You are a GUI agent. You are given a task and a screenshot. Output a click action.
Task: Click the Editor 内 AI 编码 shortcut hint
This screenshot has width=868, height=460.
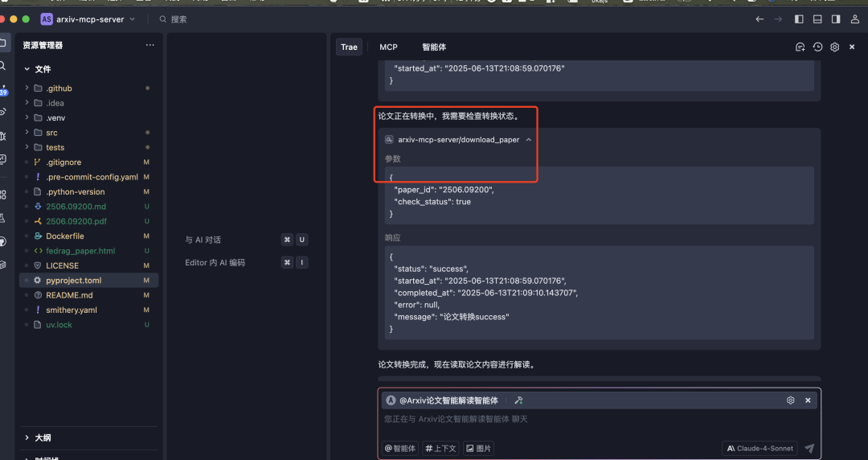pos(215,263)
